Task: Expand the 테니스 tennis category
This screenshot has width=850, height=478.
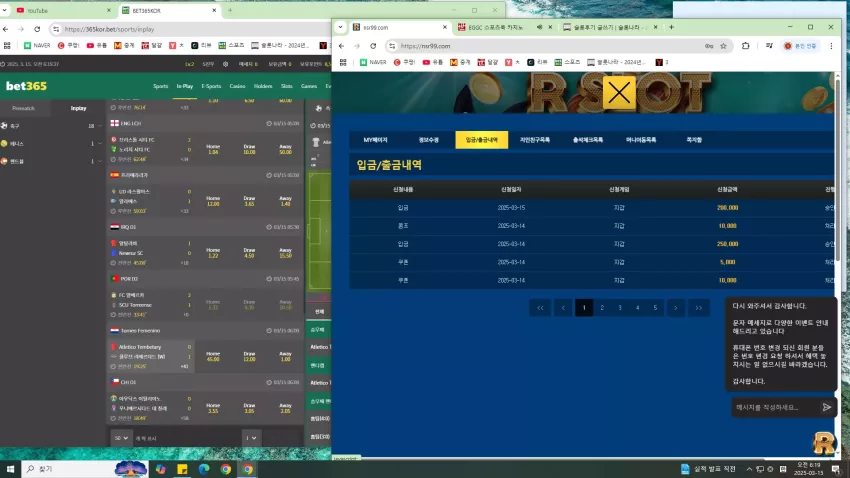Action: [51, 144]
